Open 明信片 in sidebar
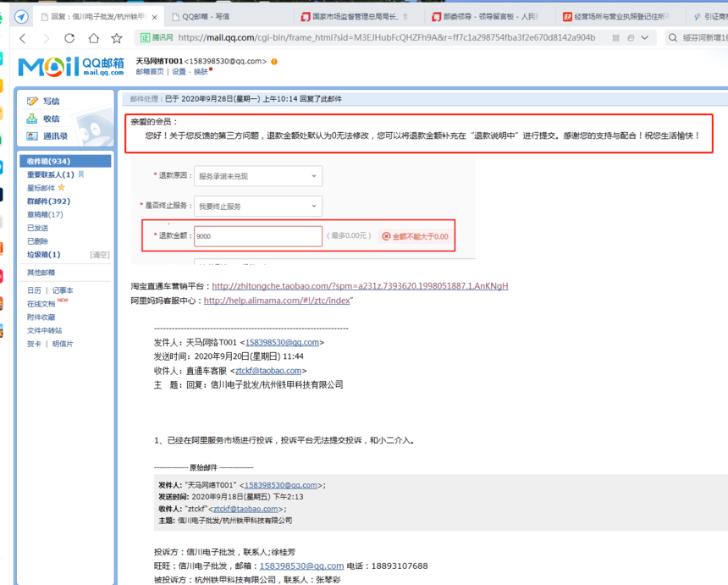728x585 pixels. (63, 344)
